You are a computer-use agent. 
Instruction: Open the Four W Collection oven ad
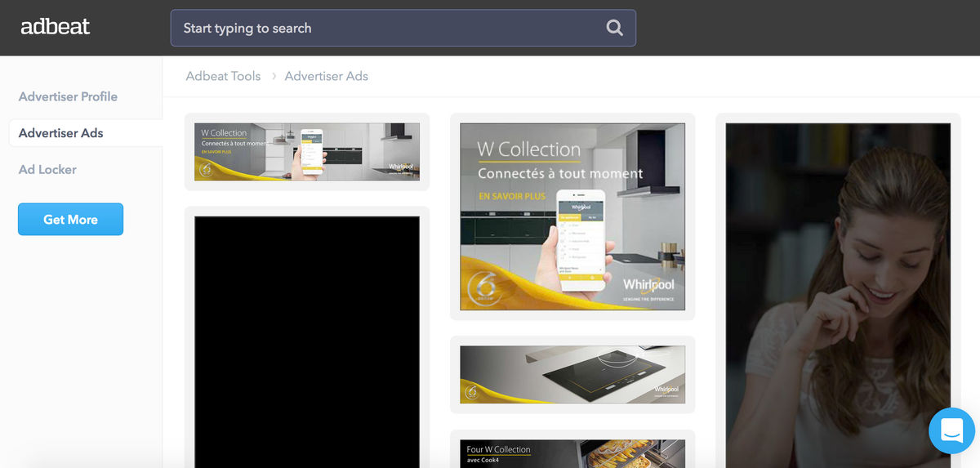pyautogui.click(x=572, y=453)
